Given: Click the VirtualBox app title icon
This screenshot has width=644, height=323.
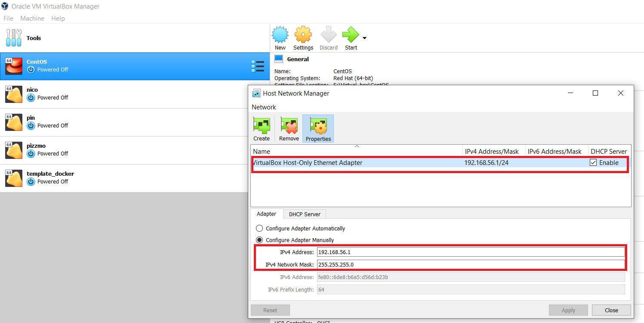Looking at the screenshot, I should click(5, 6).
